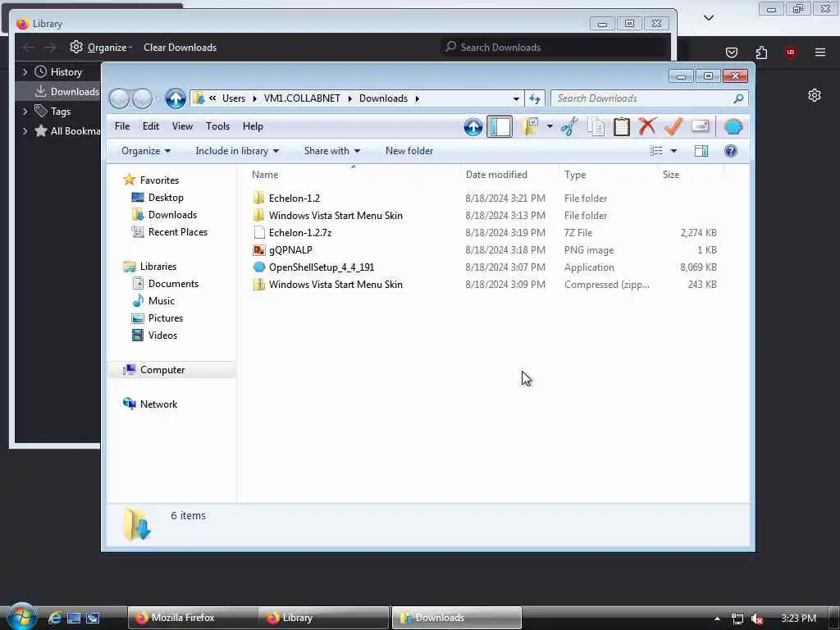Open the Help menu
This screenshot has width=840, height=630.
(x=253, y=126)
